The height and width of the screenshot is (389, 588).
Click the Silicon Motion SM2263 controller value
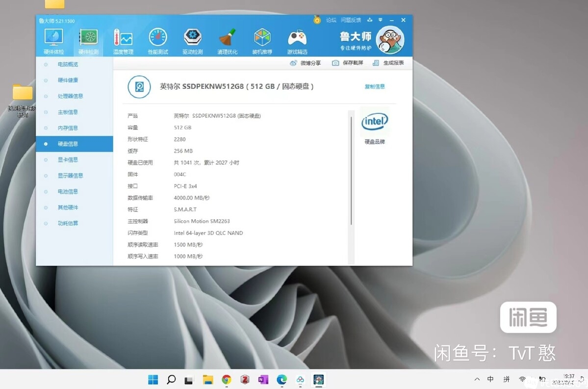click(x=202, y=221)
